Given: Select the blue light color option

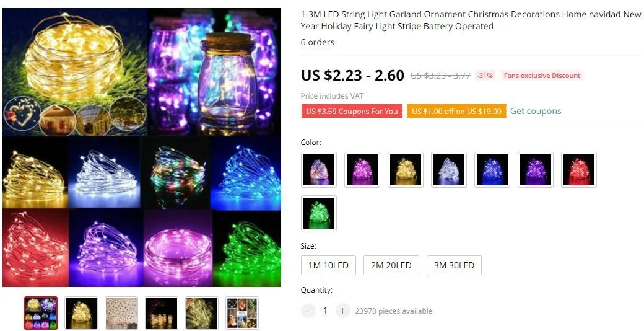Looking at the screenshot, I should [x=492, y=170].
